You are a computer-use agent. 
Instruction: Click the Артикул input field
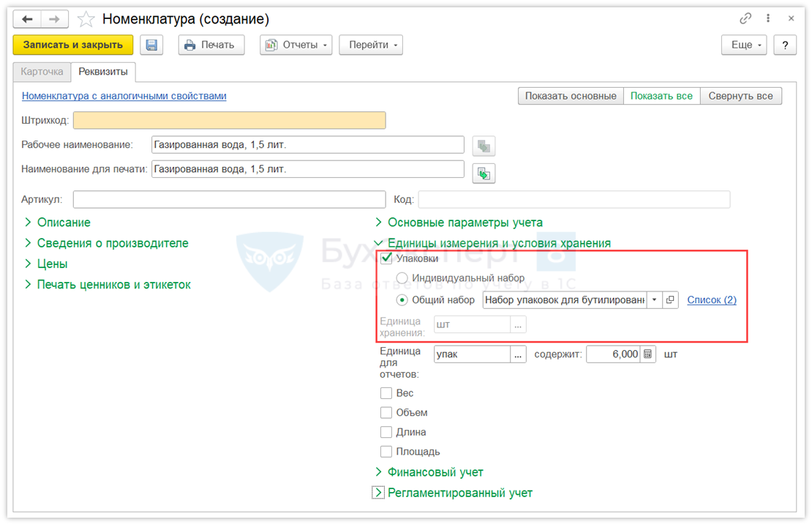click(x=230, y=199)
